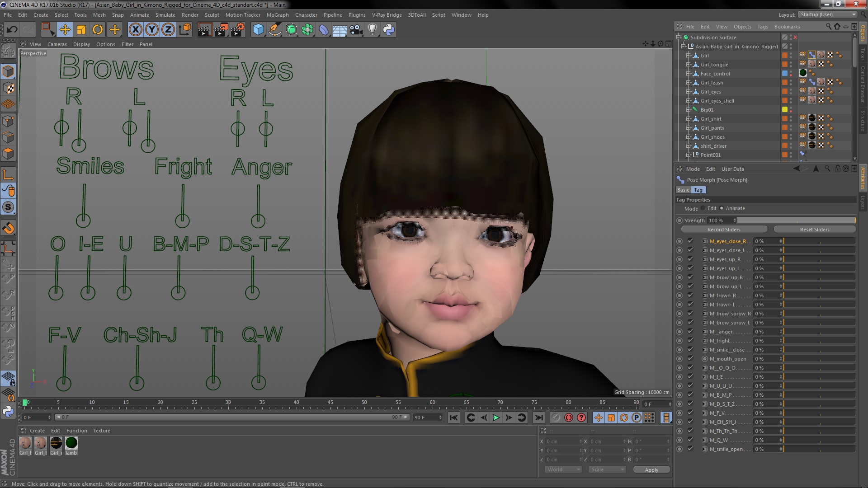Toggle checkbox for M_brow_up_R morph
The height and width of the screenshot is (488, 868).
tap(690, 277)
